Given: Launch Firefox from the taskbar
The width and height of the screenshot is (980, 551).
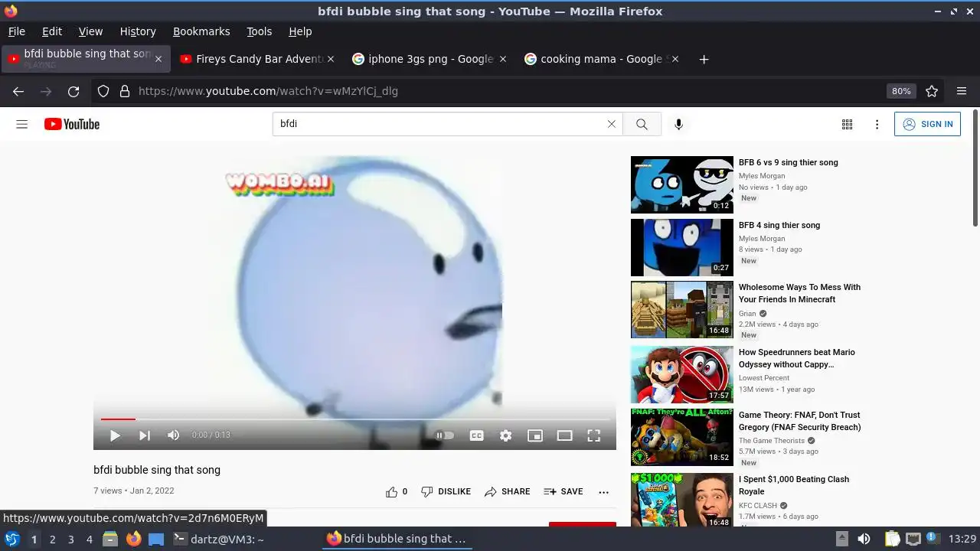Looking at the screenshot, I should (x=133, y=539).
